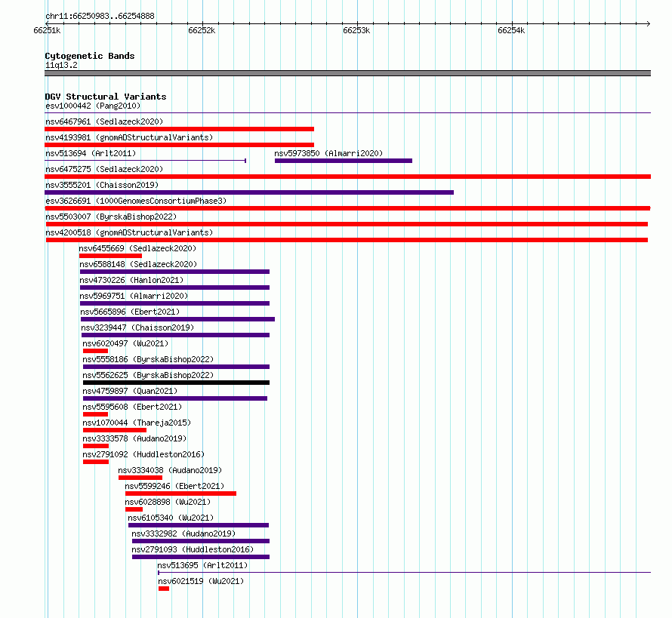Viewport: 672px width, 618px height.
Task: Open esv3626691 (1000GenomesConsortiumPhase3) label
Action: [136, 201]
